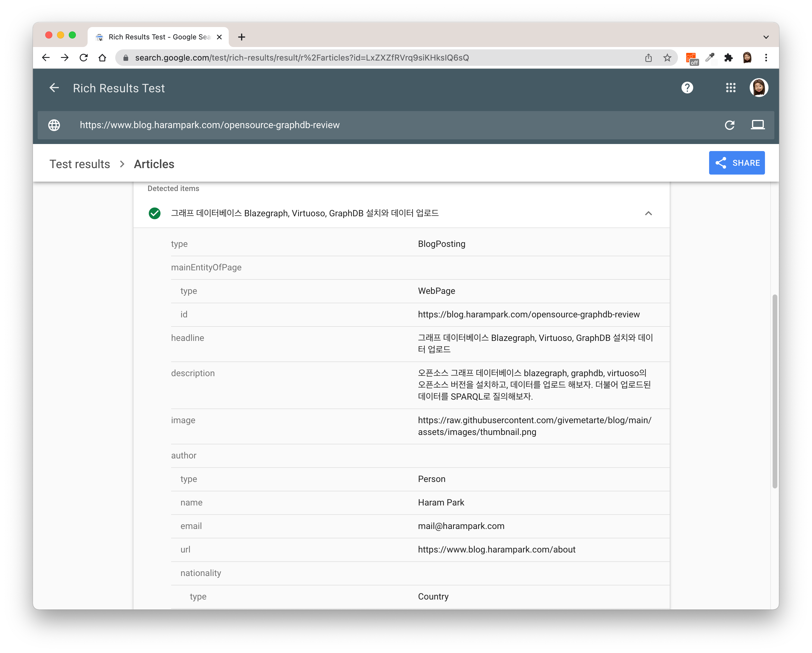Click the re-run test refresh icon
Screen dimensions: 812x653
729,125
